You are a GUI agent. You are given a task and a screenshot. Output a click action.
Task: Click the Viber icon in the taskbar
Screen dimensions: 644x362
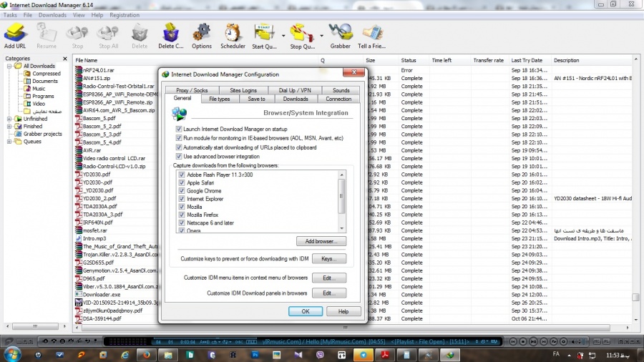[x=320, y=355]
